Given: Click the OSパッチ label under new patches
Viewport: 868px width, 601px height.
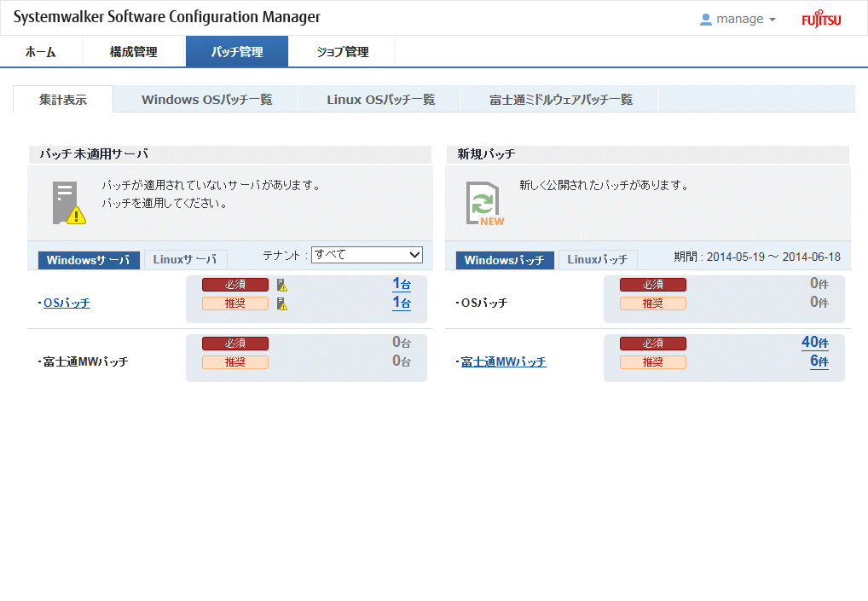Looking at the screenshot, I should tap(484, 303).
